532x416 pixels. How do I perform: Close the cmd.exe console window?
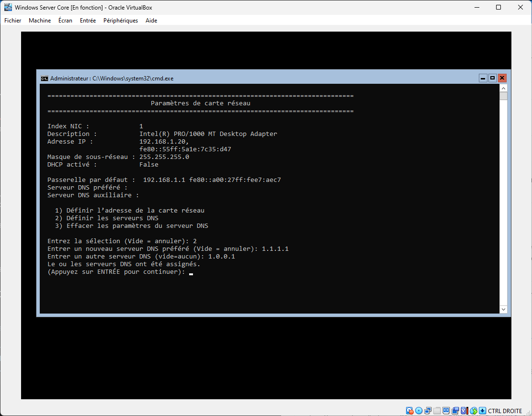(x=502, y=78)
